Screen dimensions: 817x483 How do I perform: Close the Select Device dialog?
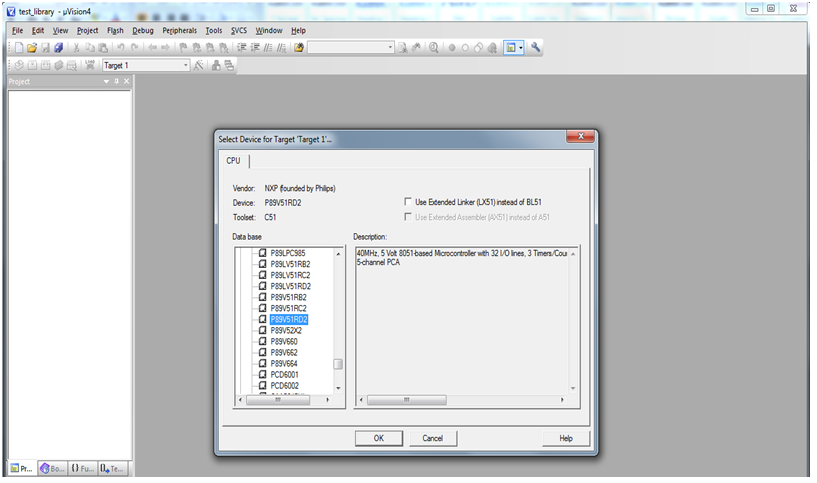(x=580, y=137)
